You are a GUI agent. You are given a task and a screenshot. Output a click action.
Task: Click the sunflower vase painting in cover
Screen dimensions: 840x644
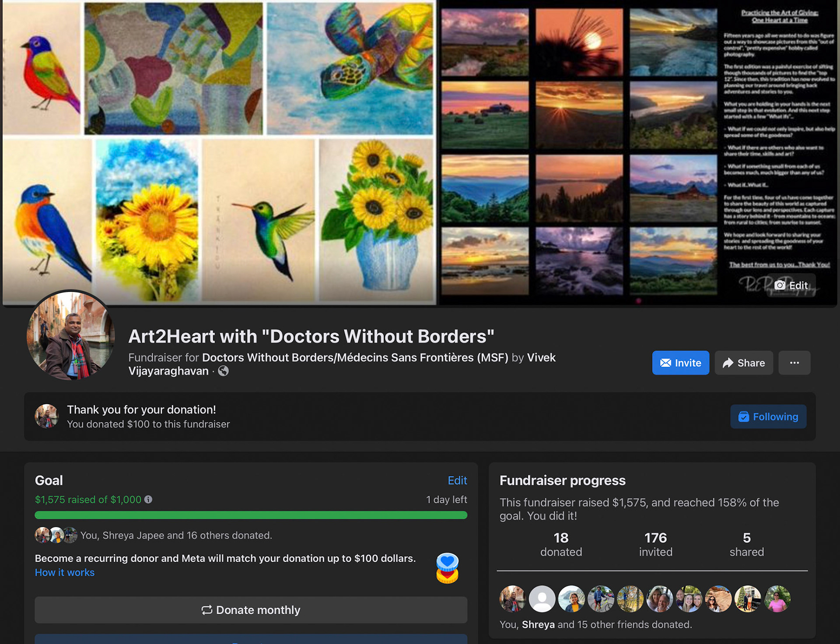coord(377,220)
